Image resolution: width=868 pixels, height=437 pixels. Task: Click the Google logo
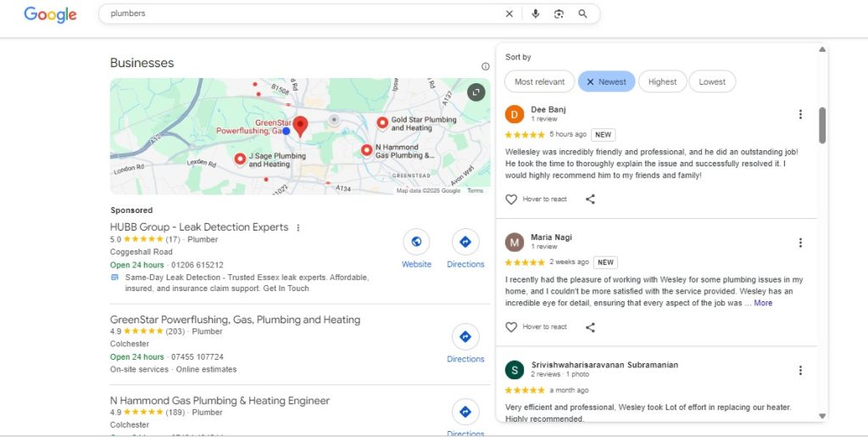[x=50, y=14]
